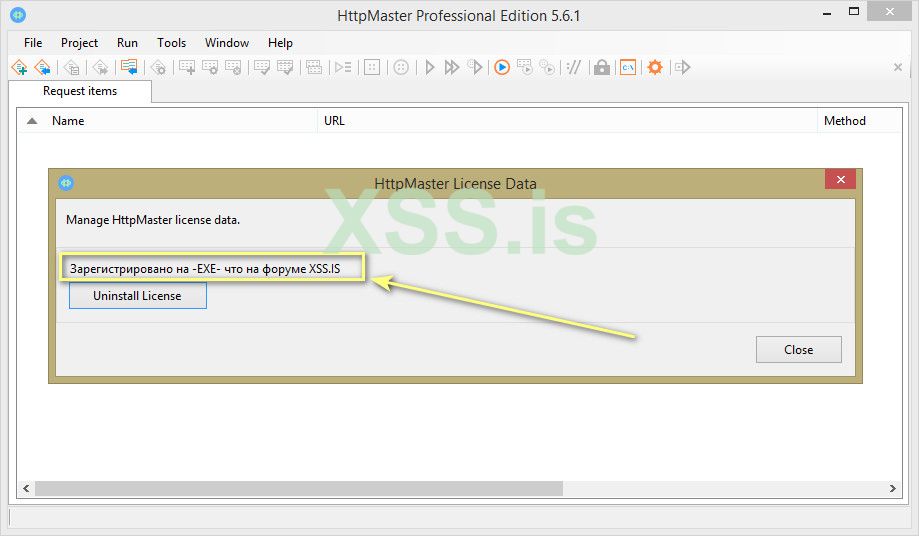Open settings via the orange gear icon

point(655,67)
